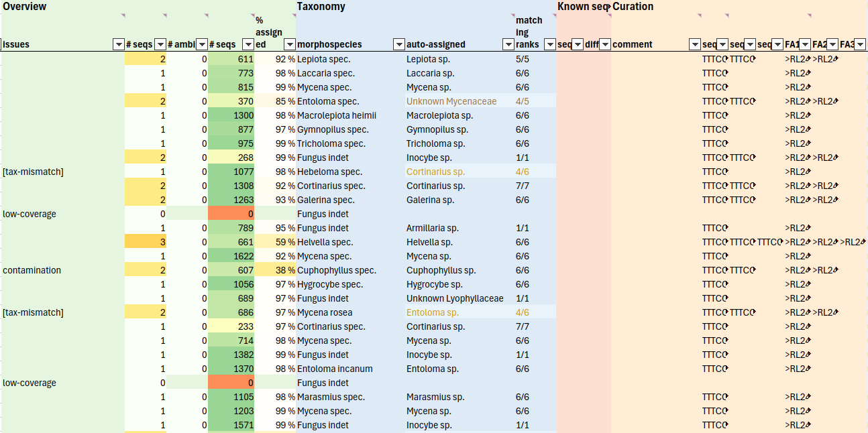Select the Gymnopilus spec. cell
This screenshot has height=433, width=868.
click(x=350, y=129)
